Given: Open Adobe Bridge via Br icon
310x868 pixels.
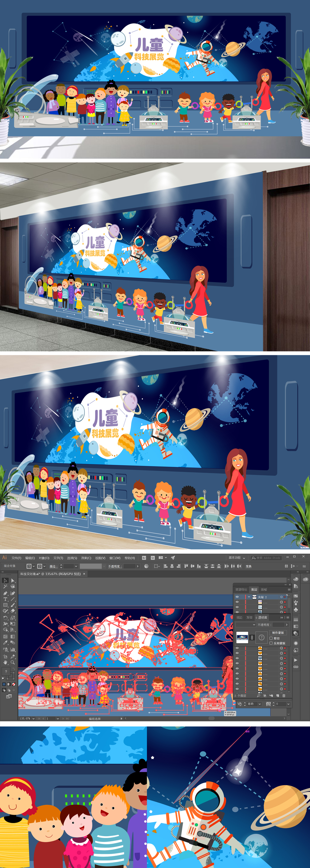Looking at the screenshot, I should click(x=144, y=558).
